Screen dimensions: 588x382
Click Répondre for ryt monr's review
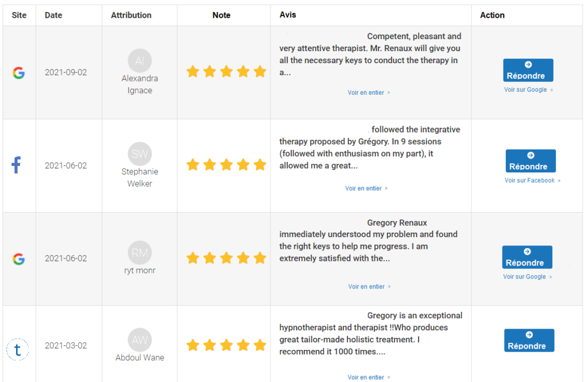tap(527, 257)
